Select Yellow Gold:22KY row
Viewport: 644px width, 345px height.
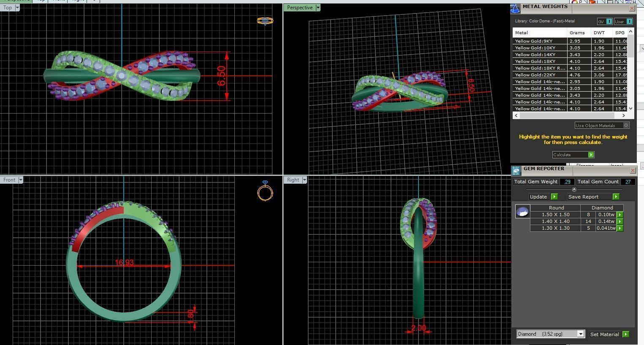tap(570, 75)
